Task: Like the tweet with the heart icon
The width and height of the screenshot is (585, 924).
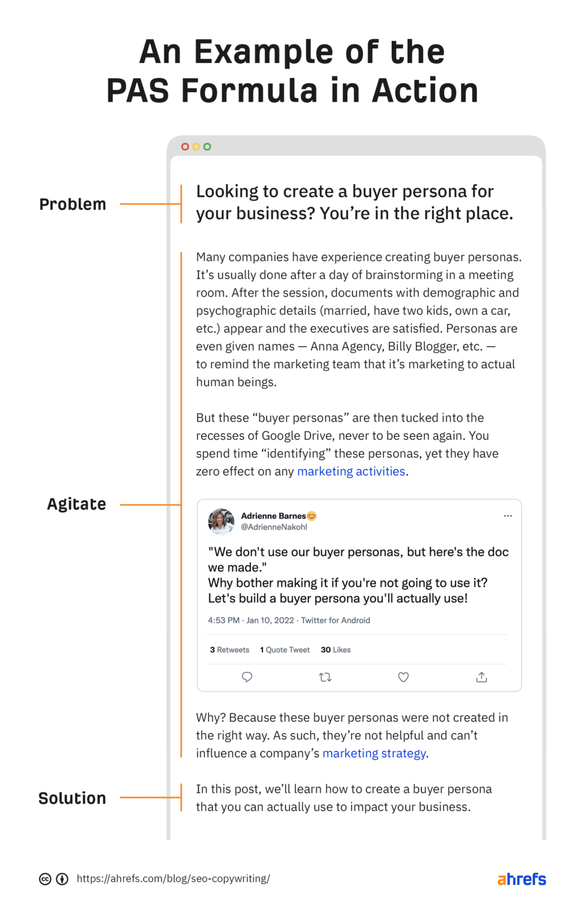Action: click(x=403, y=677)
